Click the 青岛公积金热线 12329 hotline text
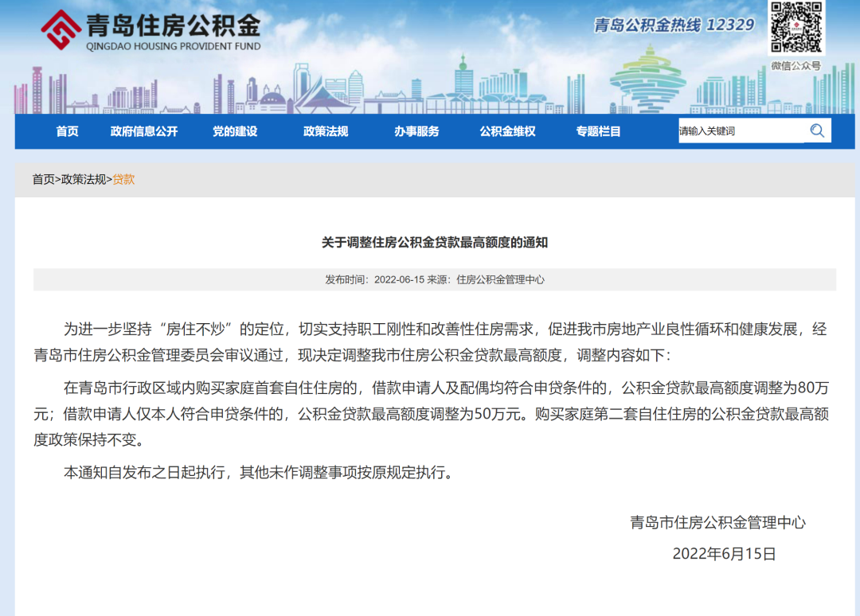860x616 pixels. 674,25
